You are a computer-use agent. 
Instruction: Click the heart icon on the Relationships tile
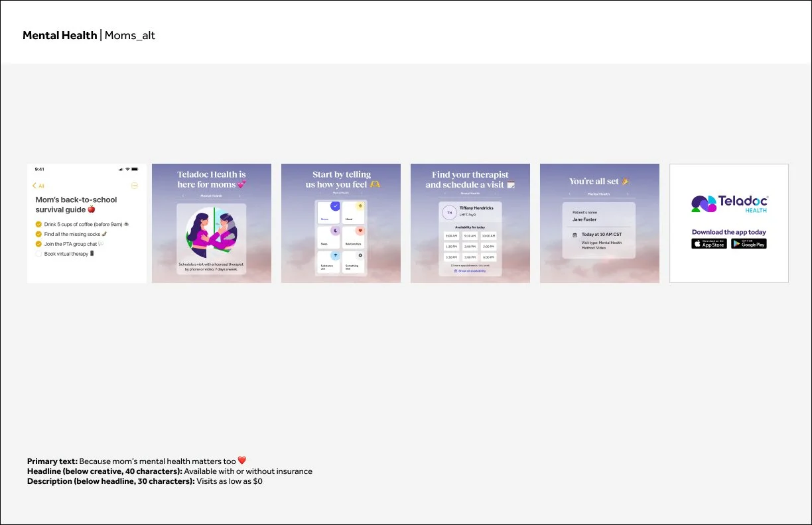tap(360, 231)
